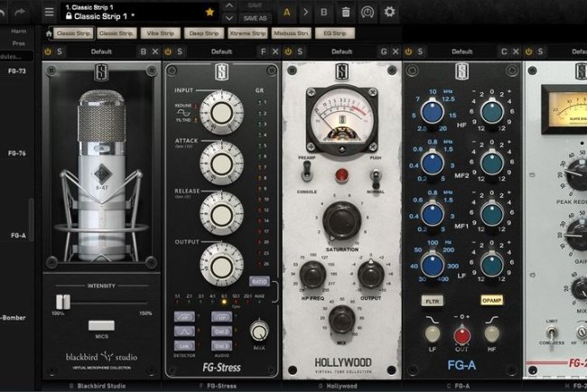Select the highlighted Classic Strip tab beside home
Screen dimensions: 587x392
[73, 33]
